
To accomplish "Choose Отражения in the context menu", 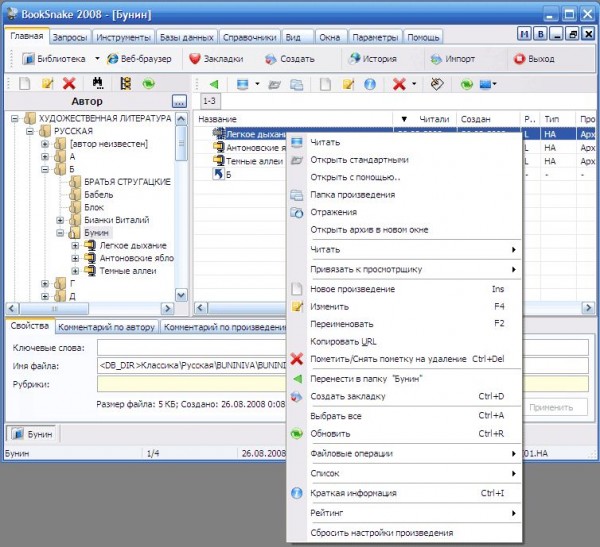I will point(404,212).
